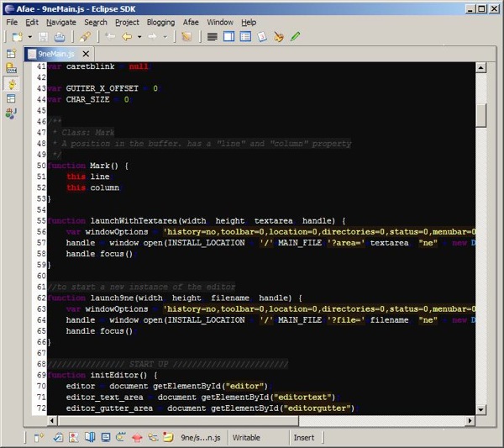Click the blue side-panel layout toolbar icon

tap(228, 37)
